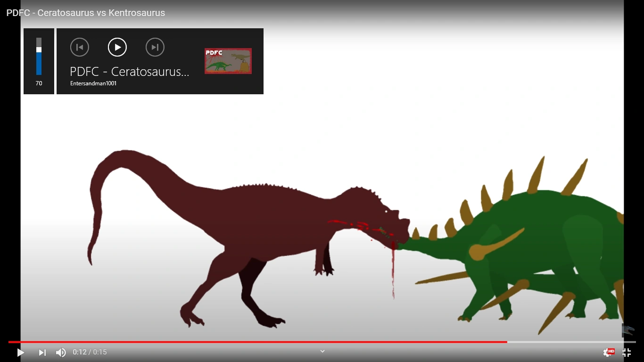Viewport: 644px width, 362px height.
Task: Expand more options with the down chevron
Action: pyautogui.click(x=322, y=351)
